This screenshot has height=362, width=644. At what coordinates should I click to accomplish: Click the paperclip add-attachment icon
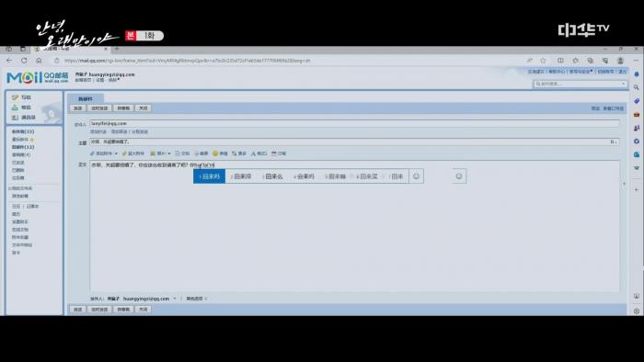tap(92, 153)
